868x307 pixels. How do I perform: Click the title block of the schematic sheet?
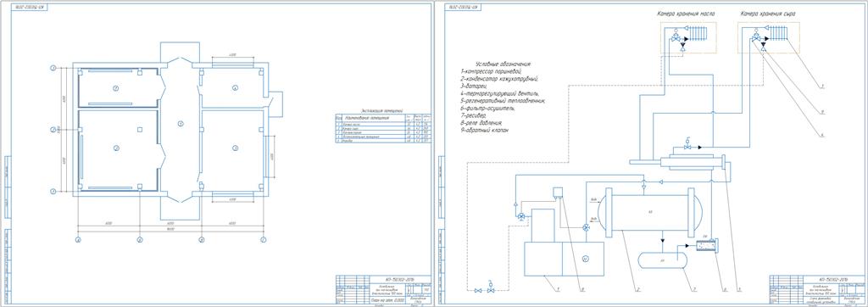[x=817, y=289]
